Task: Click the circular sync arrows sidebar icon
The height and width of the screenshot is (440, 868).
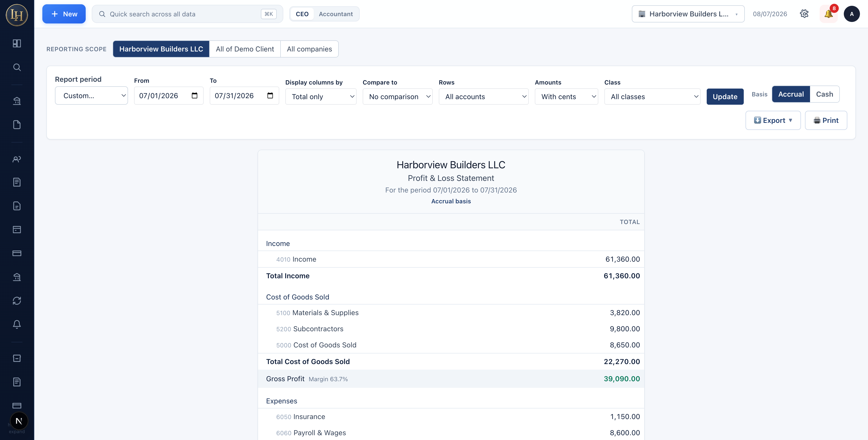Action: coord(17,301)
